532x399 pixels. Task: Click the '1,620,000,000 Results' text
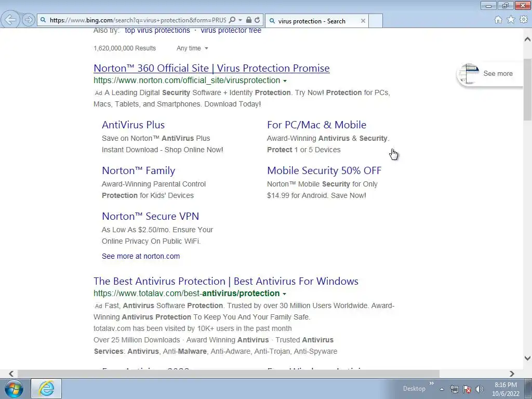click(x=125, y=48)
